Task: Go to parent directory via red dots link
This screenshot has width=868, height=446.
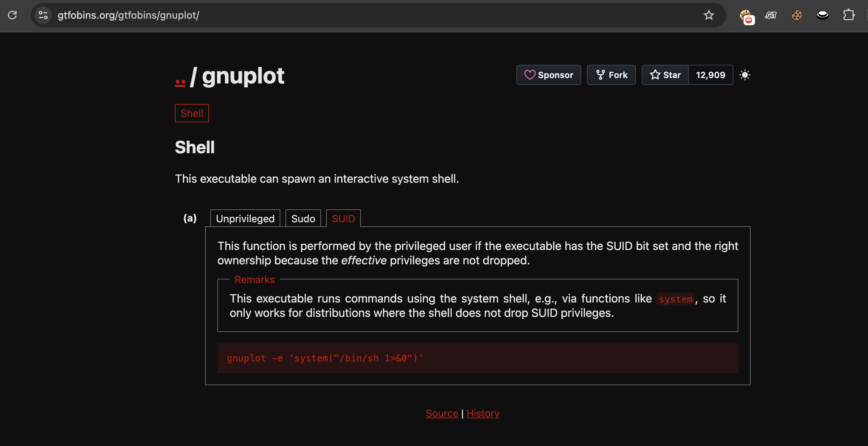Action: (x=180, y=83)
